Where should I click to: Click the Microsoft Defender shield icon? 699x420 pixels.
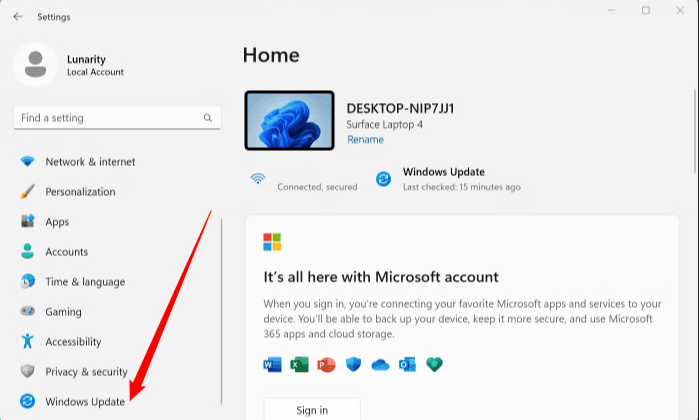[354, 365]
